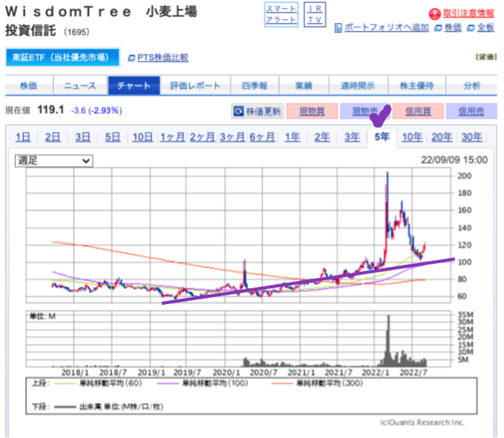Screen dimensions: 504x438
Task: Open the 業績 tab
Action: (x=304, y=86)
